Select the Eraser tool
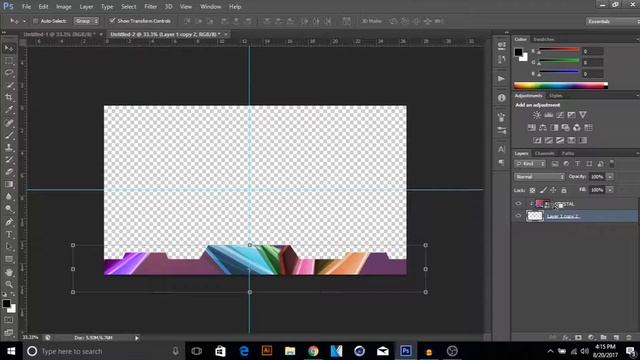 pyautogui.click(x=9, y=172)
